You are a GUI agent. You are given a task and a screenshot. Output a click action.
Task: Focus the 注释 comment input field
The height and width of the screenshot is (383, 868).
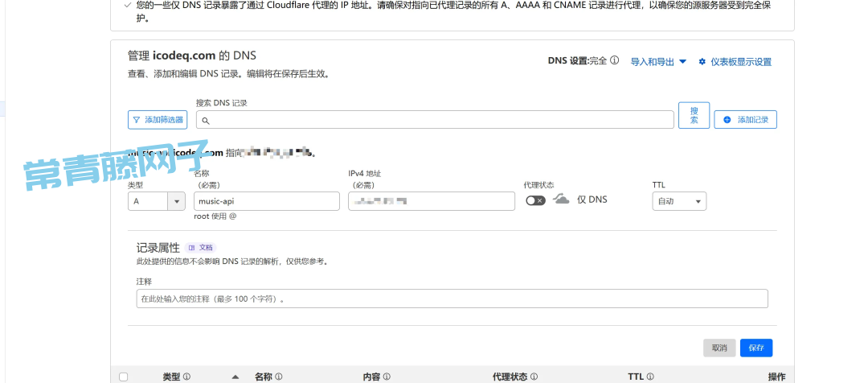click(x=452, y=299)
